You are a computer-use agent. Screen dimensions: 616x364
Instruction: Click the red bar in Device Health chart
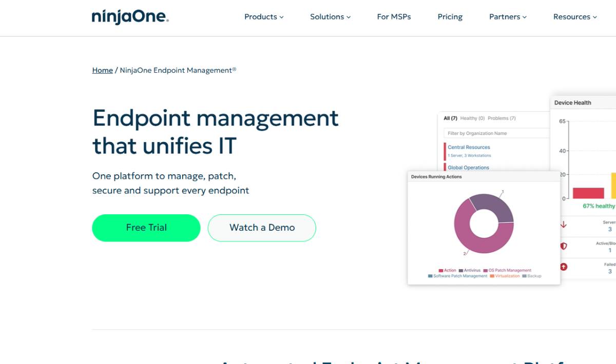(588, 193)
